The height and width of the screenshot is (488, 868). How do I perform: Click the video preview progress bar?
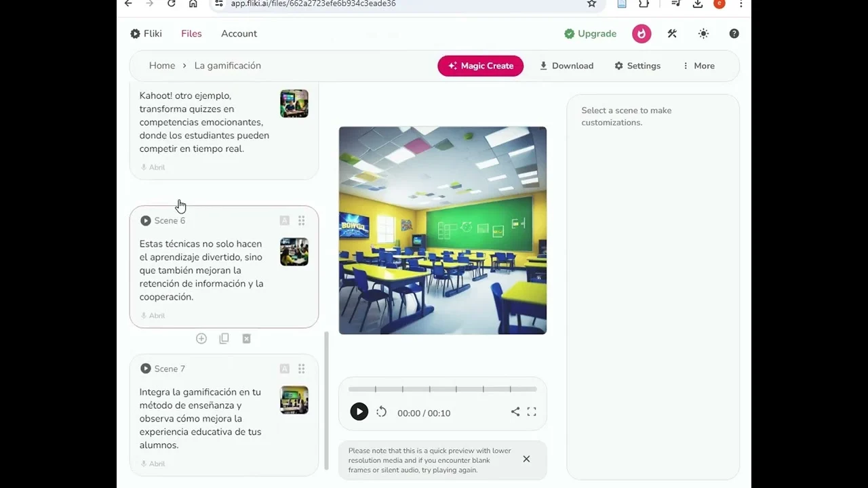[x=442, y=389]
